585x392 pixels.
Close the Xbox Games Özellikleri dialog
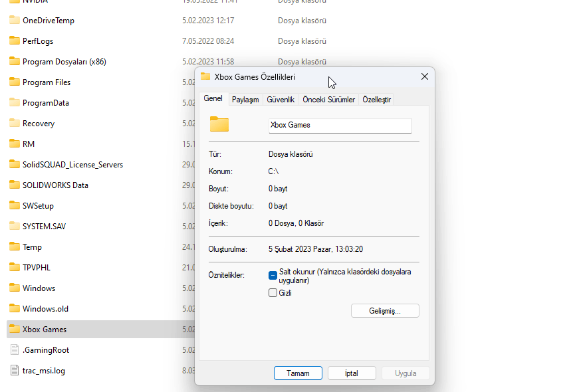pos(425,77)
